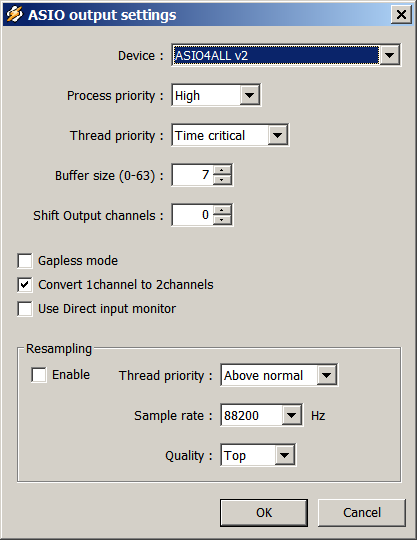417x540 pixels.
Task: Confirm settings with the OK button
Action: [264, 513]
